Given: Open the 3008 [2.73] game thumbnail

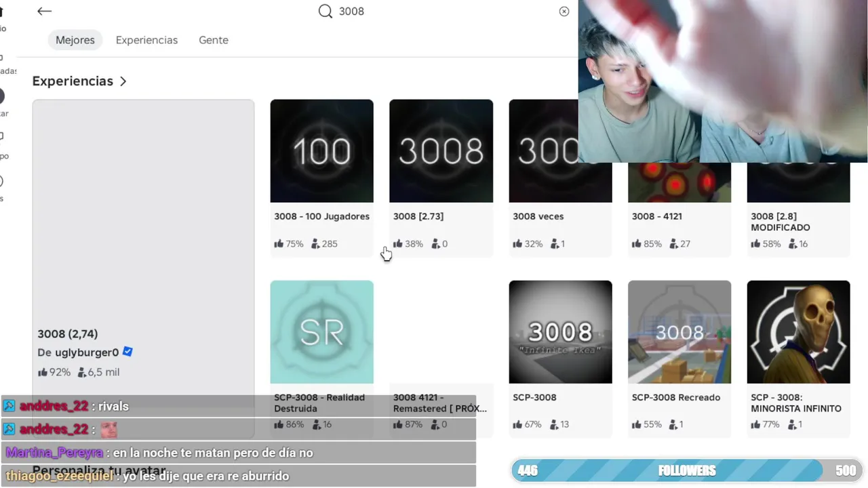Looking at the screenshot, I should coord(441,150).
